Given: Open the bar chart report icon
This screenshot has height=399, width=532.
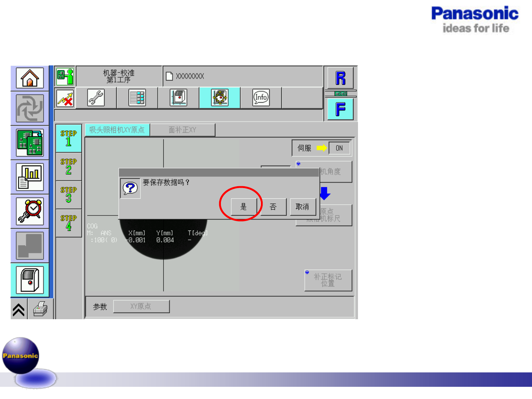Looking at the screenshot, I should coord(30,177).
